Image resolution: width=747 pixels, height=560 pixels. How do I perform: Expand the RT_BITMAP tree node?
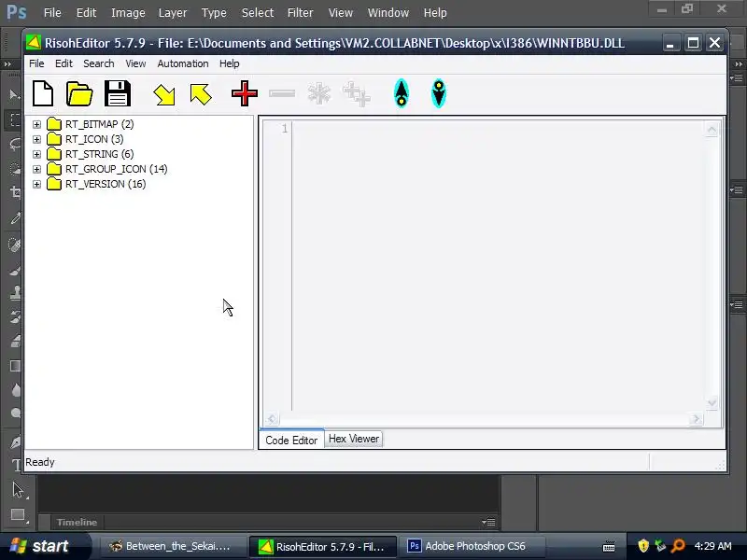tap(36, 124)
